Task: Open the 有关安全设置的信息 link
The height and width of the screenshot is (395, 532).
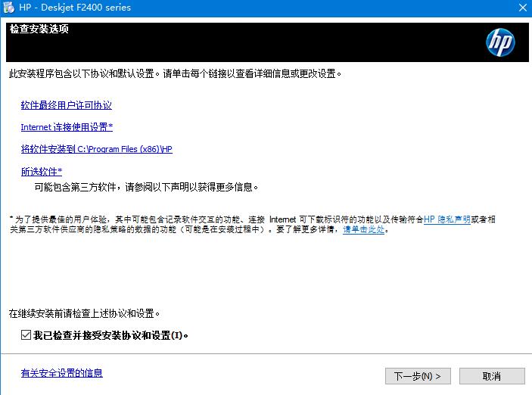Action: tap(61, 373)
